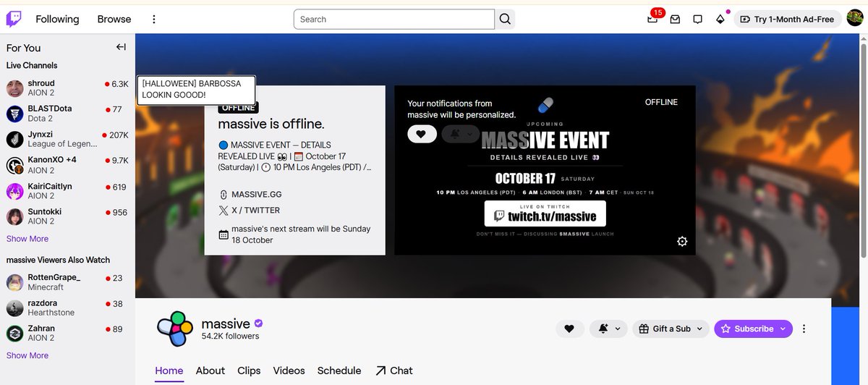Open the user profile avatar menu

pyautogui.click(x=854, y=19)
